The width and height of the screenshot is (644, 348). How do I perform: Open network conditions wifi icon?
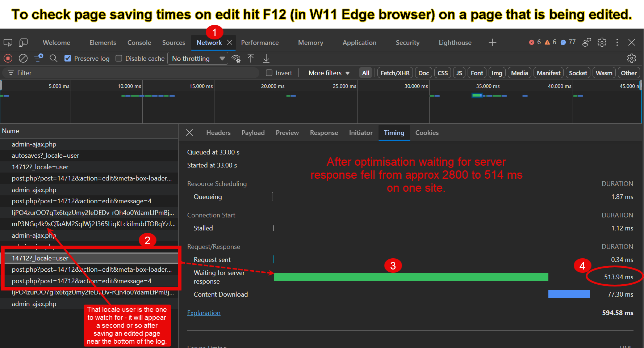tap(236, 59)
